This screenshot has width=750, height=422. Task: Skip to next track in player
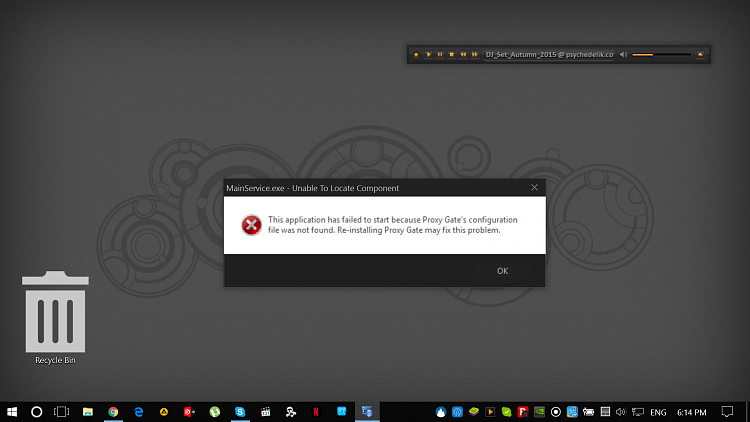474,55
